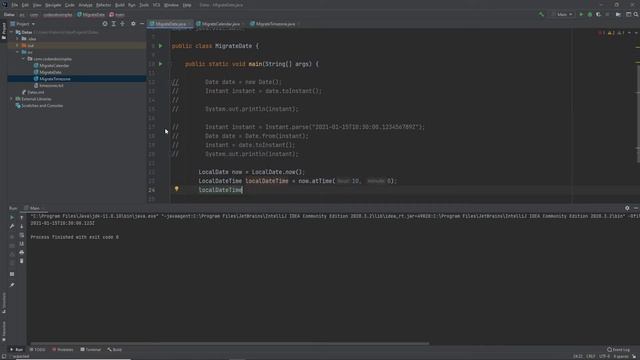Viewport: 640px width, 360px height.
Task: Open the File menu
Action: tap(15, 5)
